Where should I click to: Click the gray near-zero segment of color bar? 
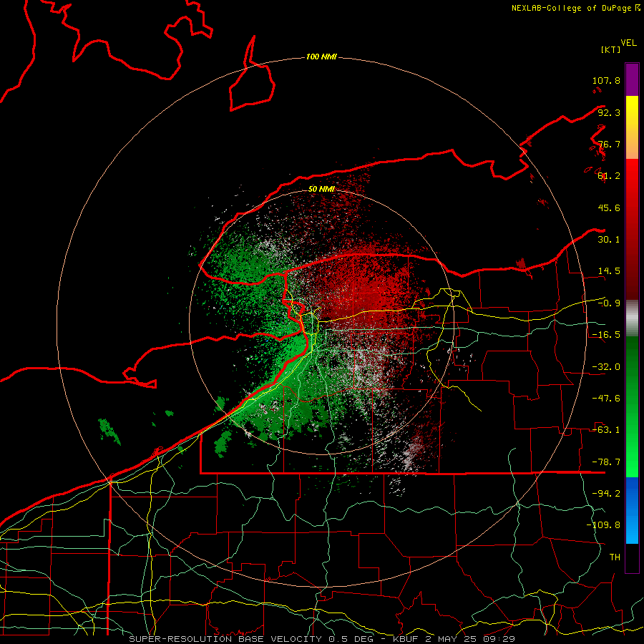coord(632,318)
